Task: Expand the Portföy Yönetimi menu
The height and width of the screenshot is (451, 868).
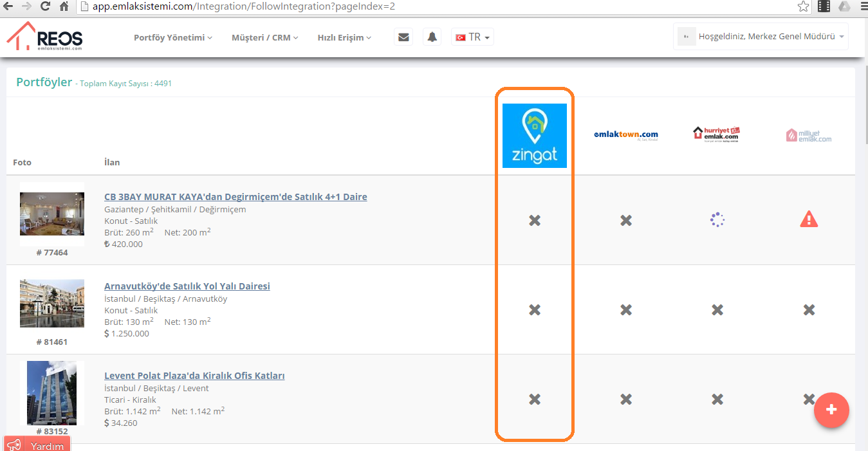Action: (x=172, y=38)
